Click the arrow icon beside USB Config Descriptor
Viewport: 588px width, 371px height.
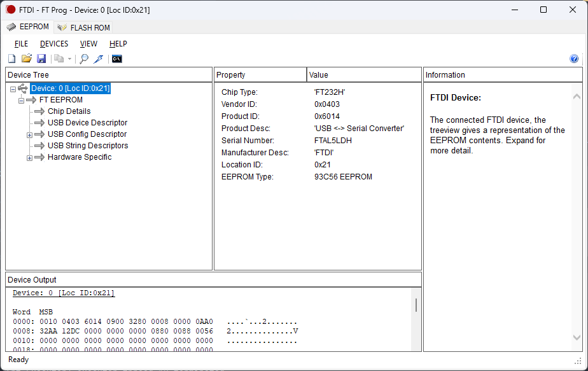[39, 134]
